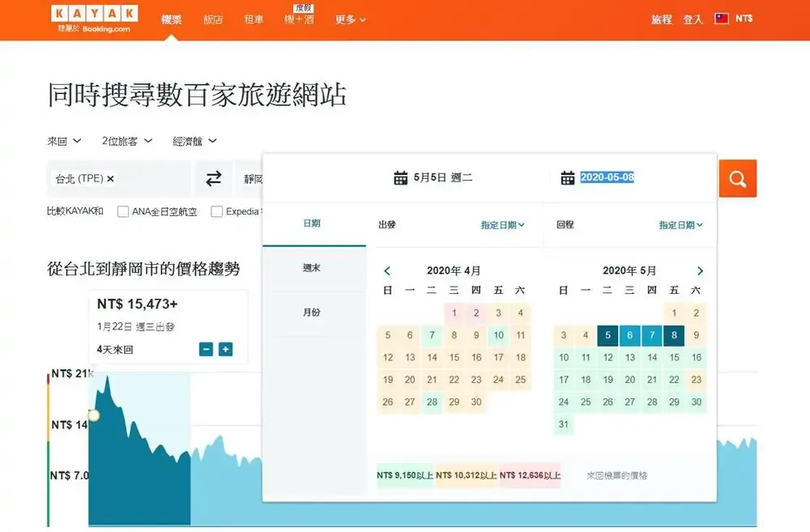Viewport: 810px width, 532px height.
Task: Select the 月份 tab in date picker
Action: point(312,313)
